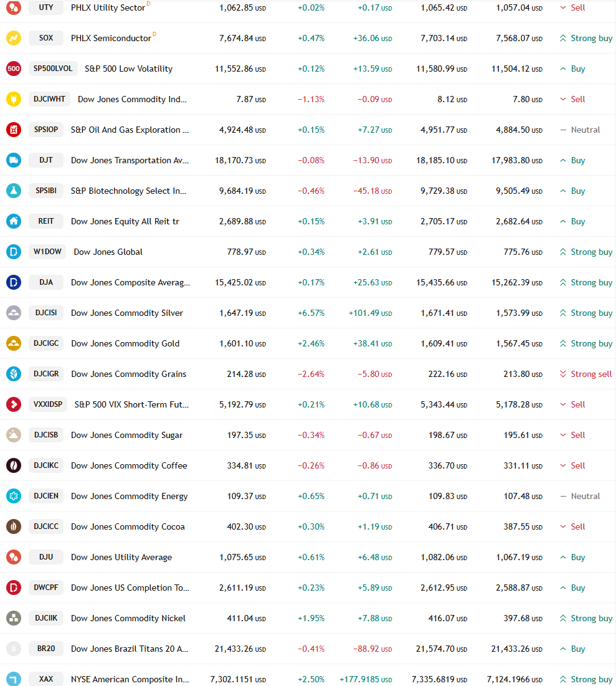The height and width of the screenshot is (686, 616).
Task: Click price 18,170.73 USD for DJT
Action: click(240, 161)
